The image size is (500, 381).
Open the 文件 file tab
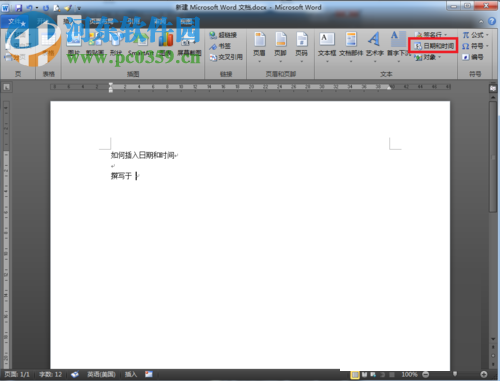tap(14, 22)
